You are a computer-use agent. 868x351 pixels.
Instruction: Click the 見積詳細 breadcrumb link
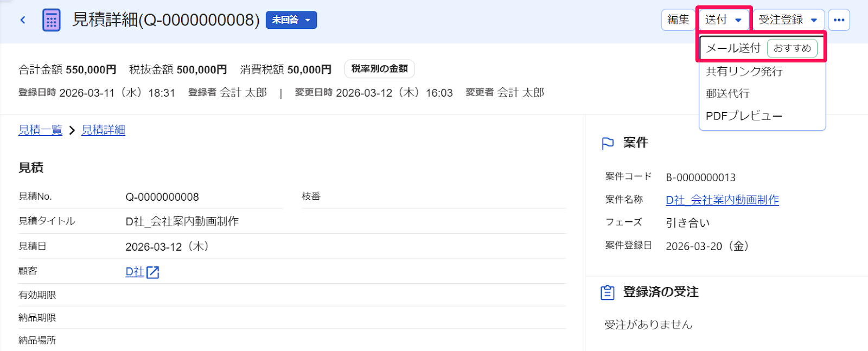pos(103,130)
